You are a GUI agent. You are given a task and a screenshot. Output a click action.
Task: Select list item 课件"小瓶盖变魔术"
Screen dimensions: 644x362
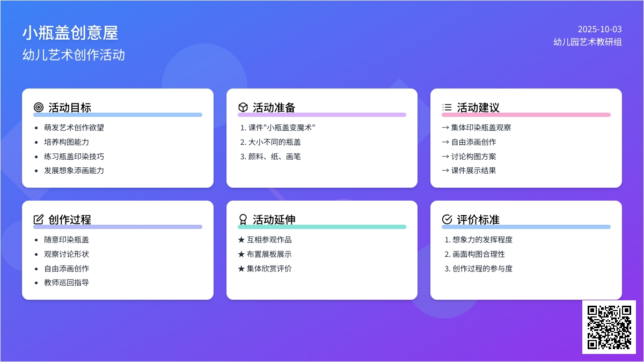coord(282,128)
